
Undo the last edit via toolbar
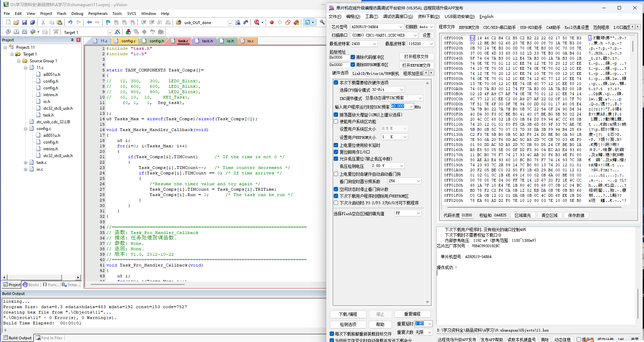pyautogui.click(x=70, y=22)
